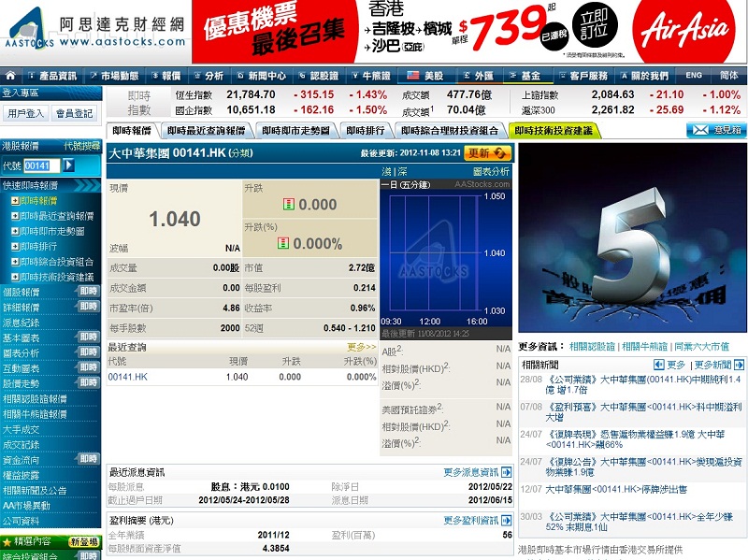Click next arrow icon beside 更多新聞
748x560 pixels.
739,365
